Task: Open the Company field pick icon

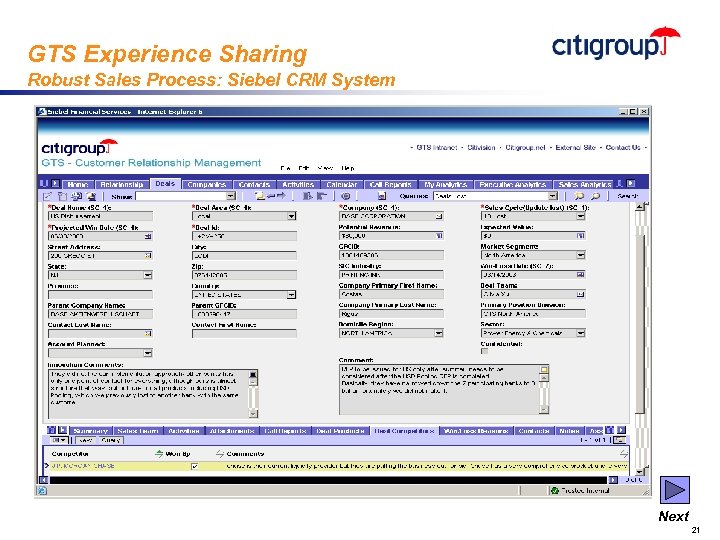Action: [x=439, y=216]
